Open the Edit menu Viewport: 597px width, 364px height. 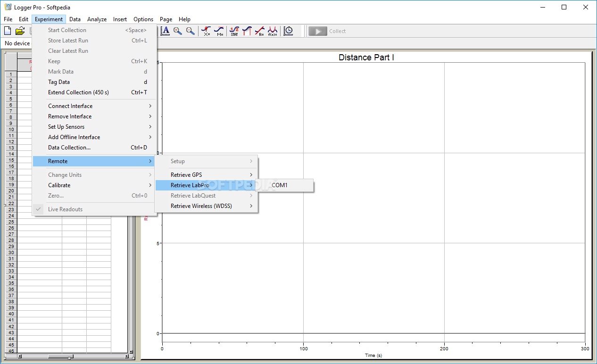(24, 19)
